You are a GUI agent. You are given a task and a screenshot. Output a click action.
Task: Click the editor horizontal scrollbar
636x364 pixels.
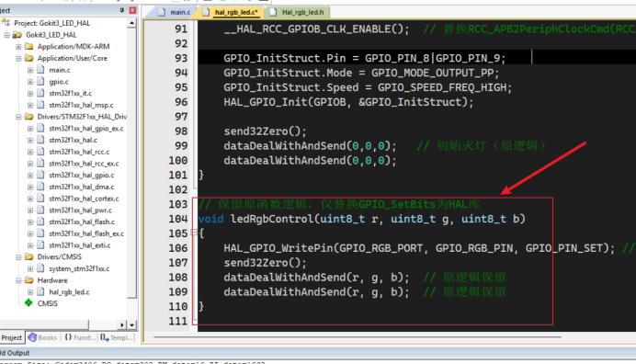(x=358, y=336)
